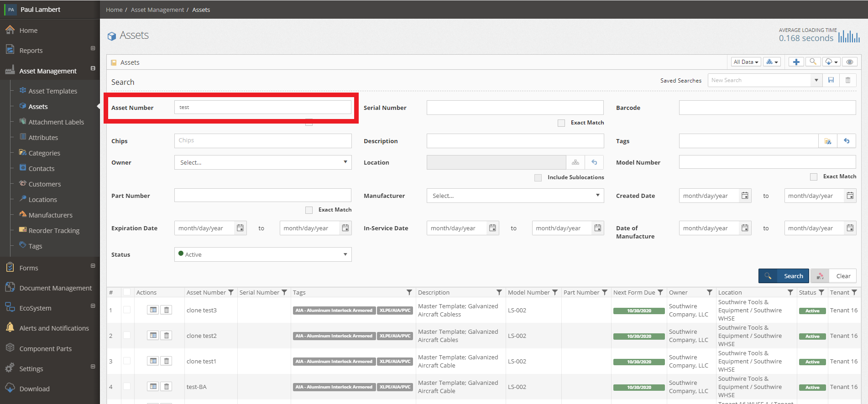Image resolution: width=868 pixels, height=404 pixels.
Task: Delete the clone test3 row via trash icon
Action: click(x=167, y=310)
